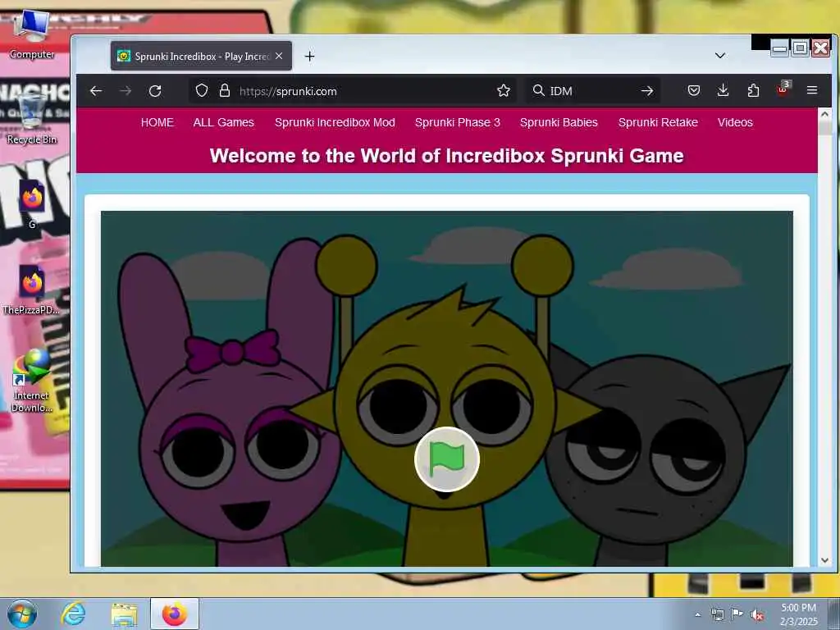This screenshot has height=630, width=840.
Task: Open the Sprunki Phase 3 link
Action: [458, 123]
